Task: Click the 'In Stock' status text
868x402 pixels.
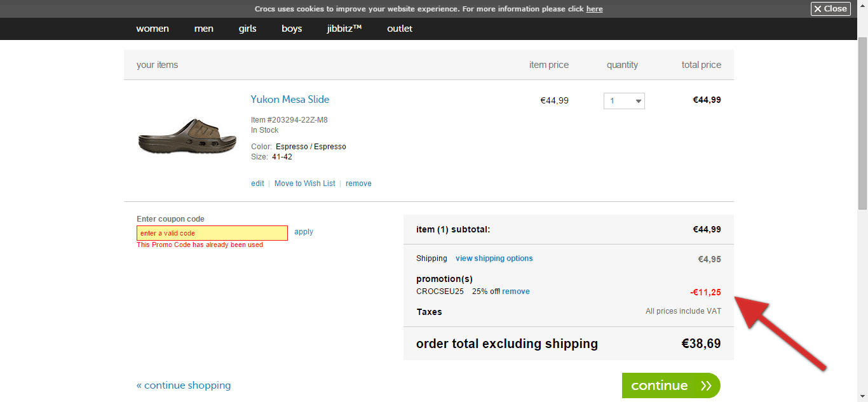Action: [x=265, y=130]
